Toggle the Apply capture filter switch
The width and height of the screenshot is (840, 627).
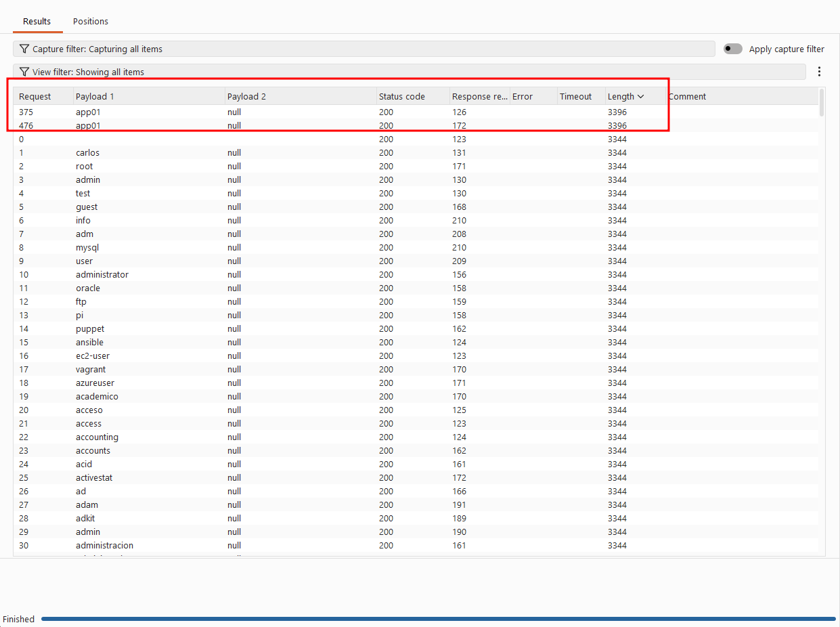733,49
